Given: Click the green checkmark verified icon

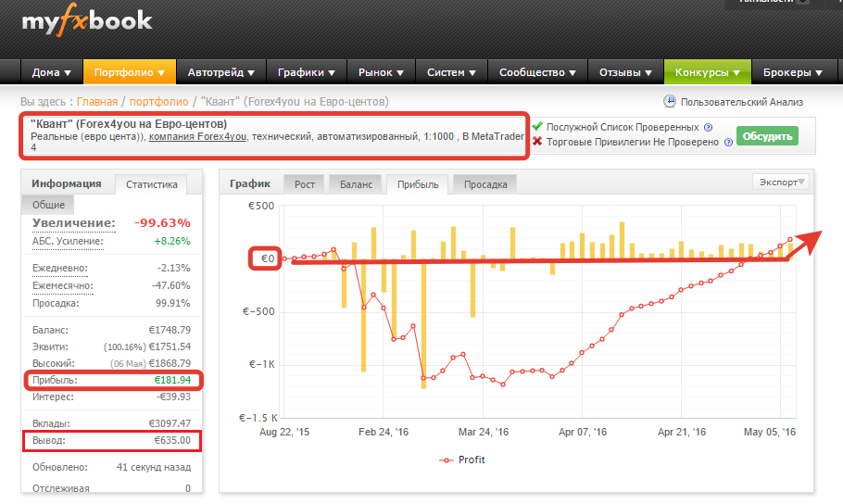Looking at the screenshot, I should [537, 126].
